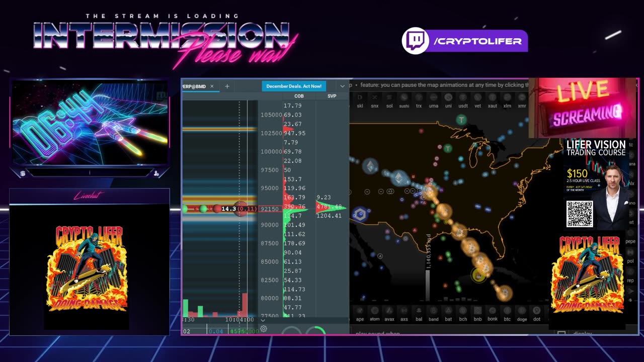Click the Lifer Vision Trading Course title
This screenshot has height=362, width=644.
(x=596, y=148)
